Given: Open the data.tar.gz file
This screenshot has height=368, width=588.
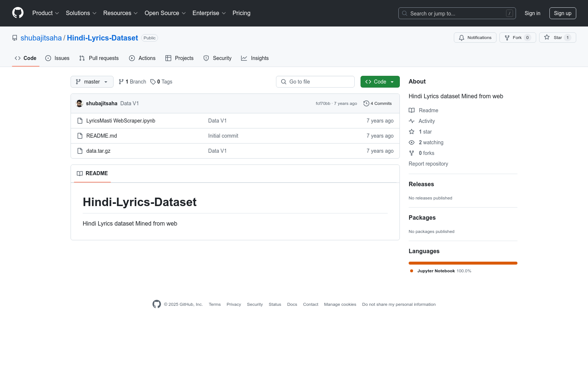Looking at the screenshot, I should [98, 151].
